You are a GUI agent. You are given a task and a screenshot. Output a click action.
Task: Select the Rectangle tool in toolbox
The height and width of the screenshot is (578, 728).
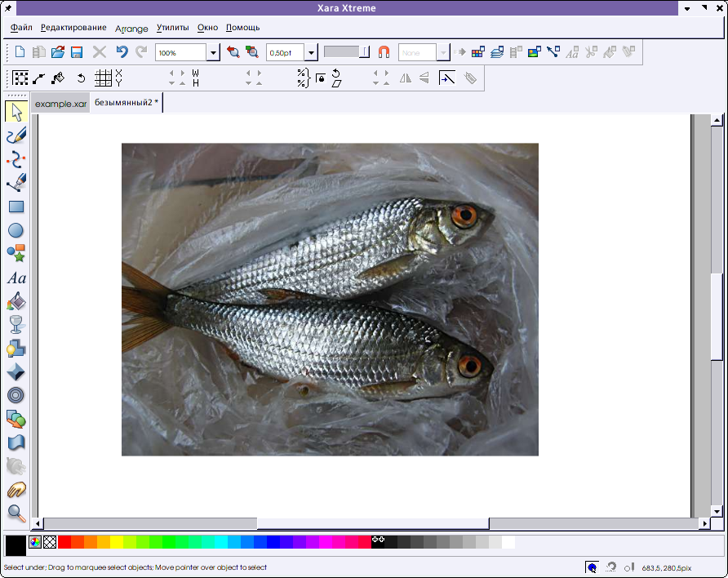pos(16,207)
